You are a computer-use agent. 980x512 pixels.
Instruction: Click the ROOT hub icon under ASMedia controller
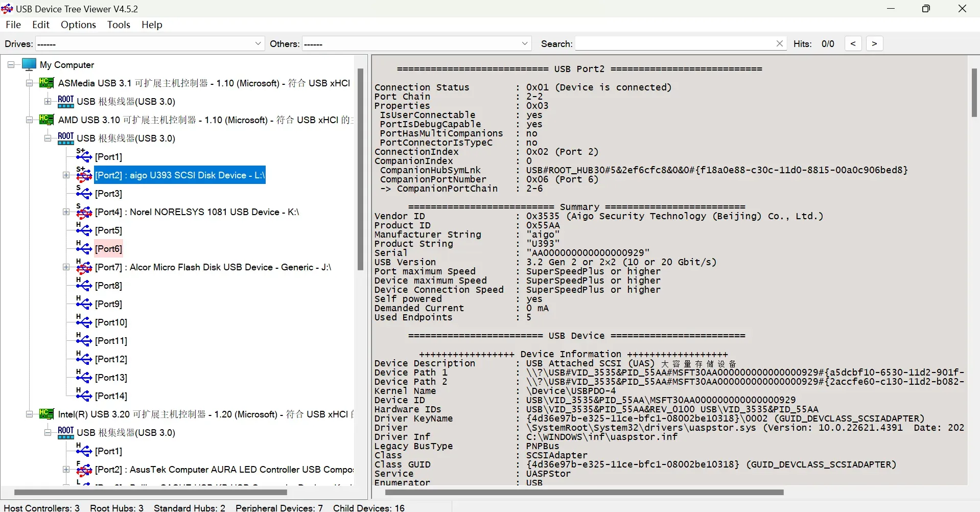pos(65,101)
